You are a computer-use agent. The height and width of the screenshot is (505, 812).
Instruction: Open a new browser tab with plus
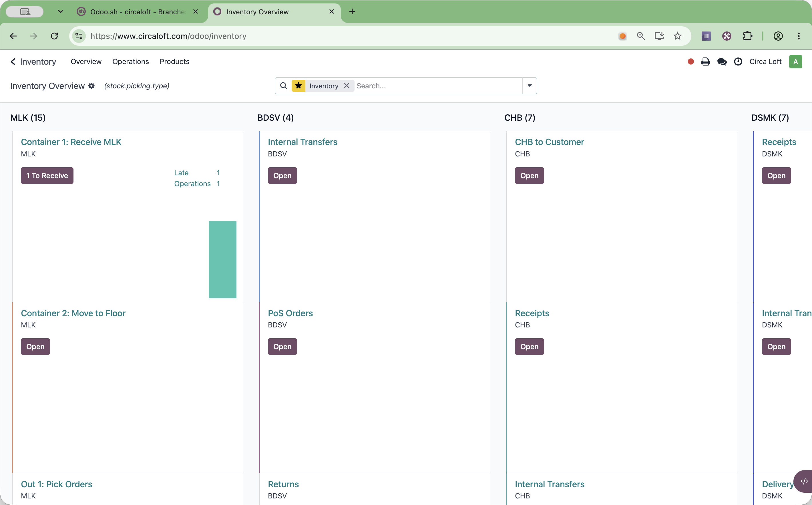[352, 12]
